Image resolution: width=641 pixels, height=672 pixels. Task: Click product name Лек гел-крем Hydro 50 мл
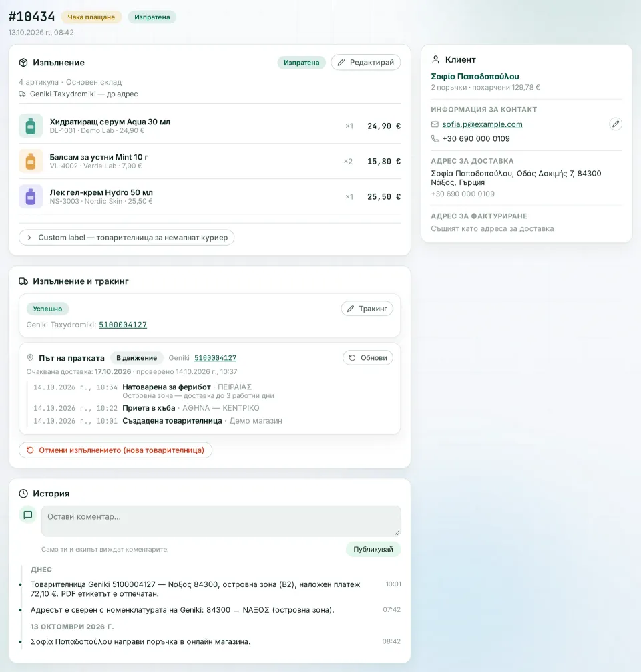tap(101, 192)
